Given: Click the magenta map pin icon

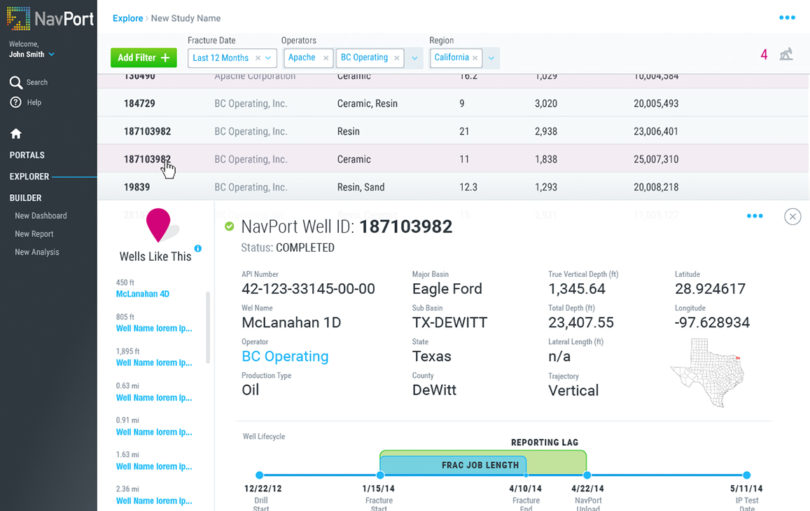Looking at the screenshot, I should point(159,225).
